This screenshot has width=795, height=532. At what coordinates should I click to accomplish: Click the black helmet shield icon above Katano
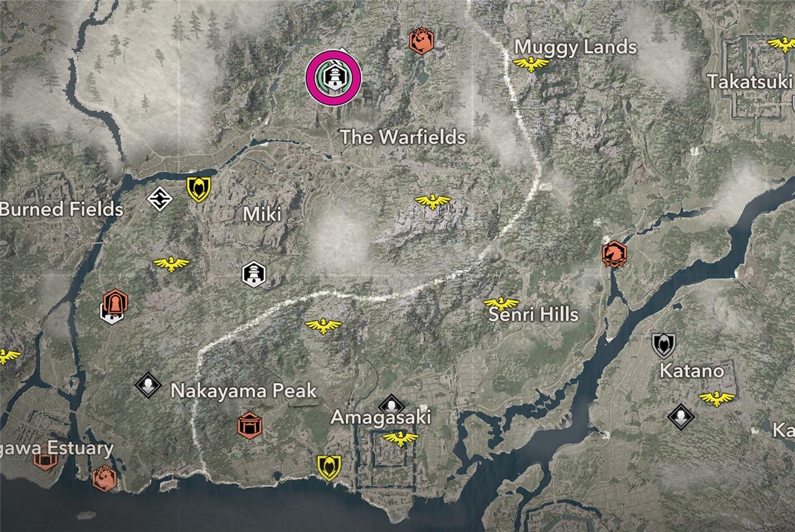663,345
